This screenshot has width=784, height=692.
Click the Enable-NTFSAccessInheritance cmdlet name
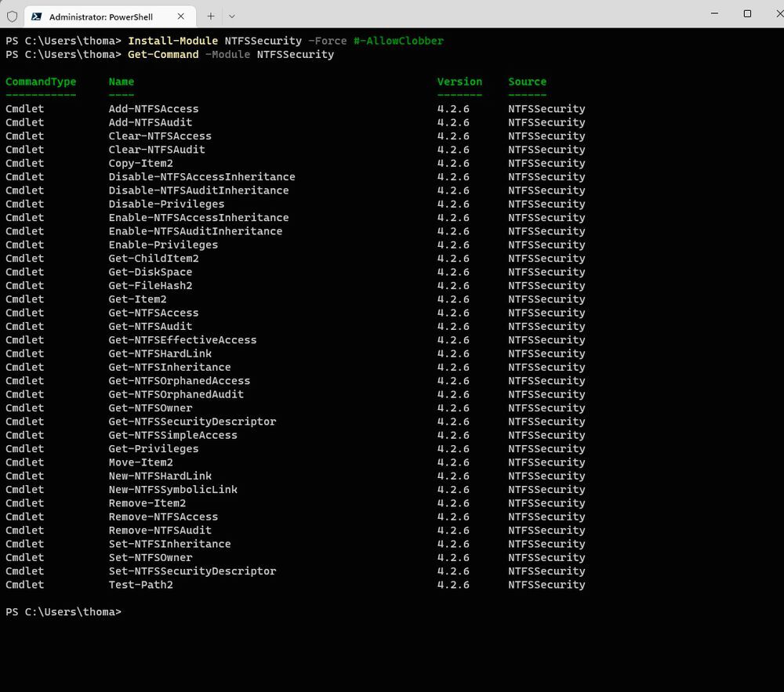[x=198, y=218]
